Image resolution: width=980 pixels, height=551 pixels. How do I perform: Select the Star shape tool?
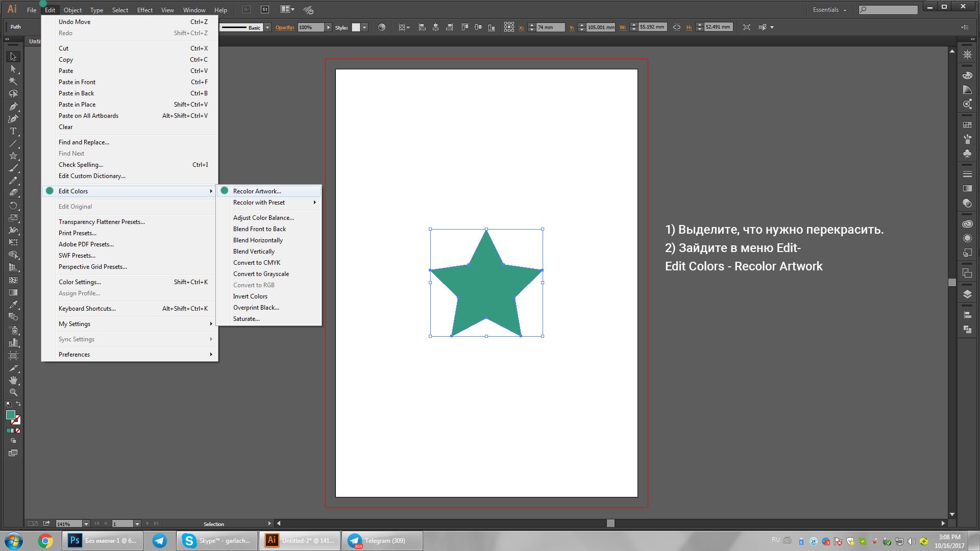pos(13,156)
